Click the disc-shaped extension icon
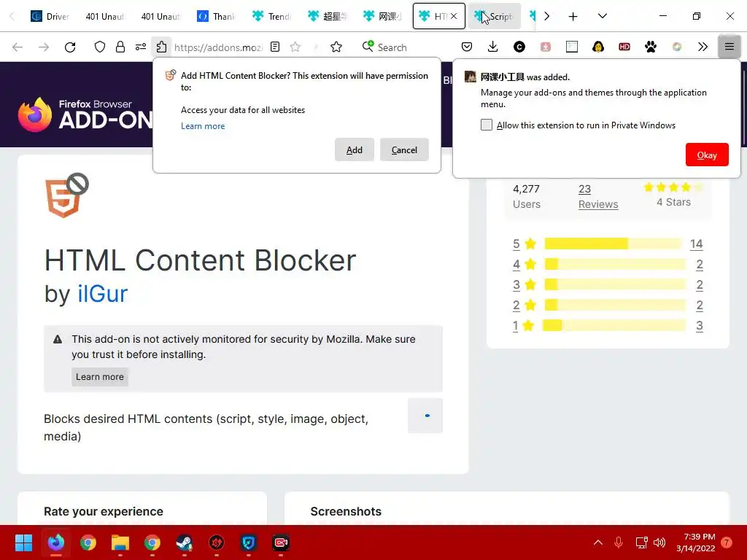The height and width of the screenshot is (560, 747). (676, 47)
